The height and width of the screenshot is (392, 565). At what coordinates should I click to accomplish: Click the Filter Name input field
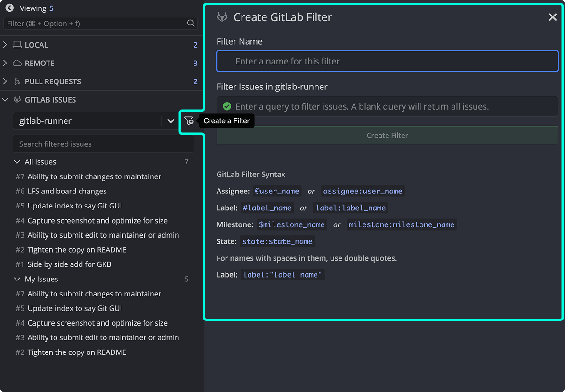click(x=387, y=61)
